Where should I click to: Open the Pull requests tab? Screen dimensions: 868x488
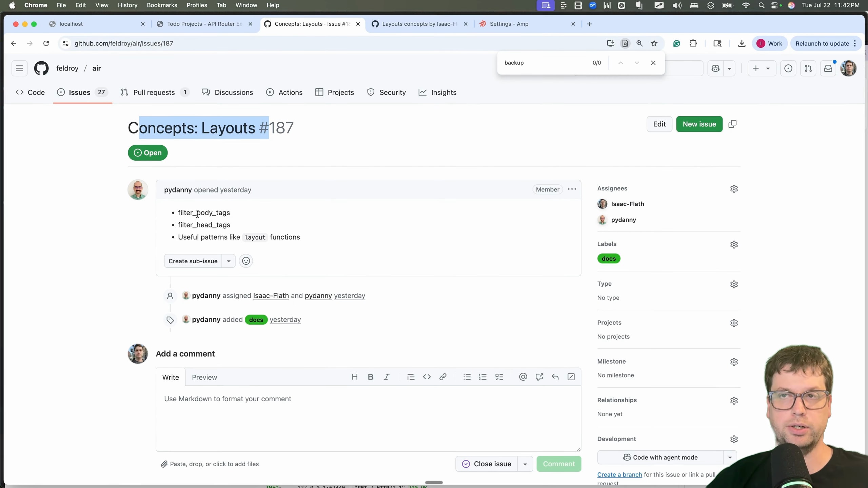tap(154, 93)
